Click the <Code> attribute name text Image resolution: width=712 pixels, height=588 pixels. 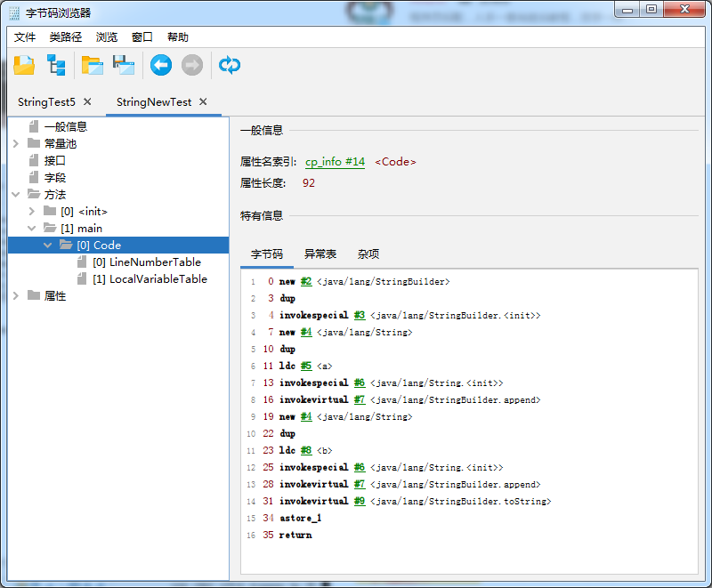pyautogui.click(x=395, y=162)
